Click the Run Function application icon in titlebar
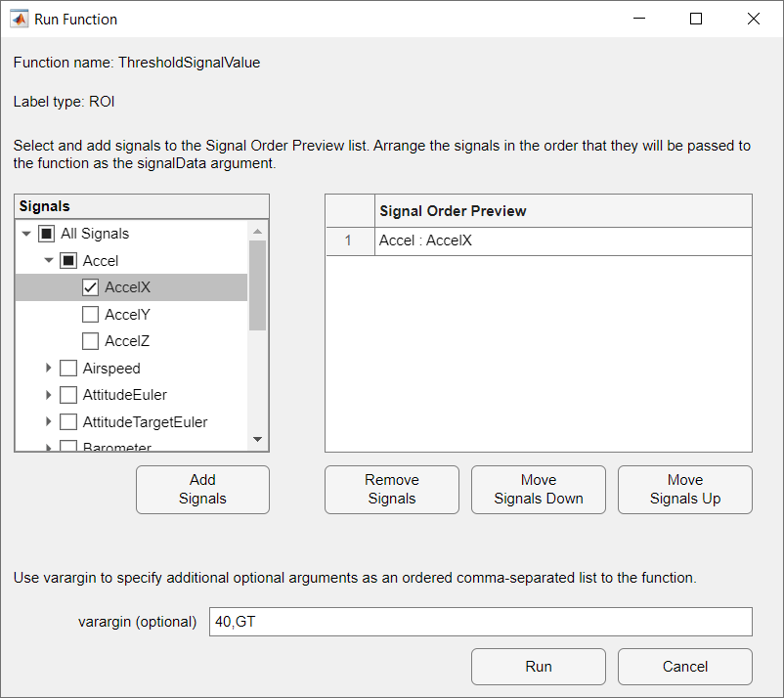 point(20,19)
